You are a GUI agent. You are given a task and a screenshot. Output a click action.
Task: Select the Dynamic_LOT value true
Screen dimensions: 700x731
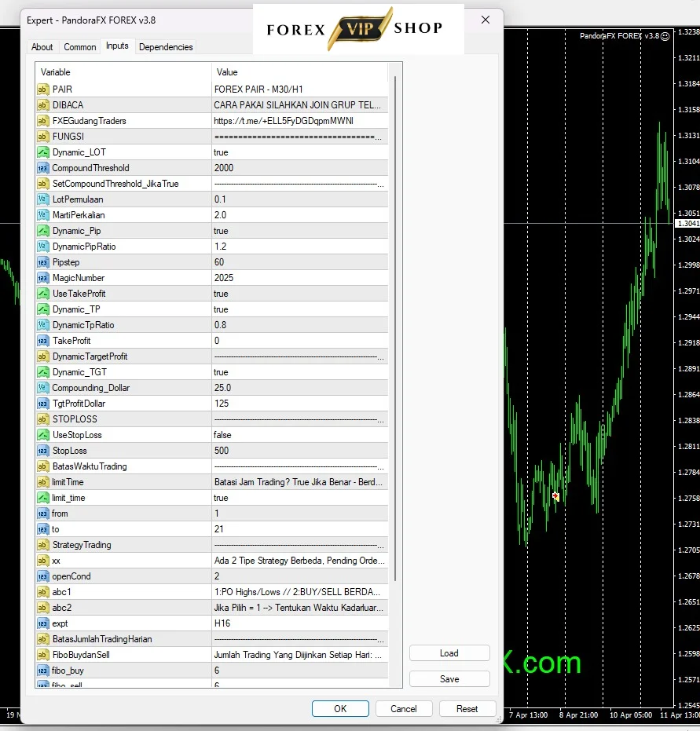300,152
